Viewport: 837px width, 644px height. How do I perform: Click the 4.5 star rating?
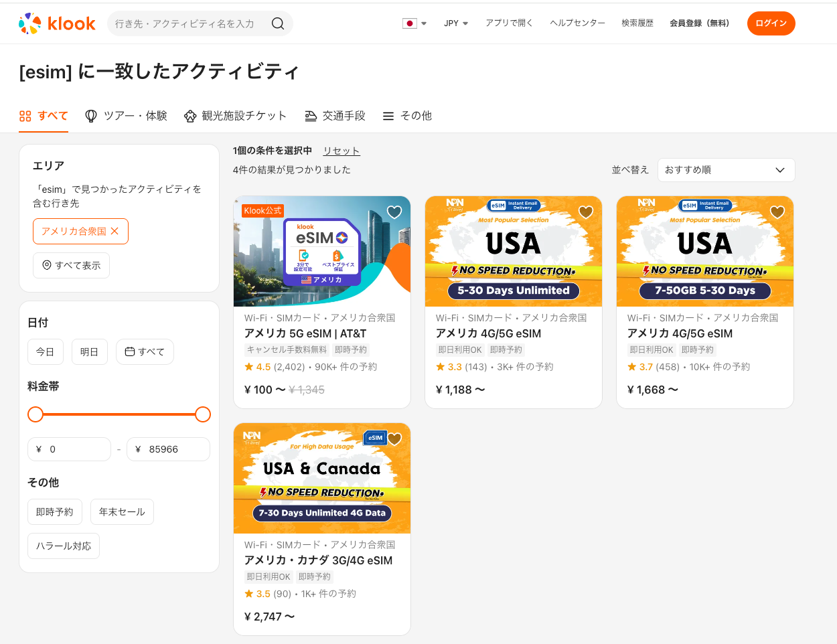(258, 367)
